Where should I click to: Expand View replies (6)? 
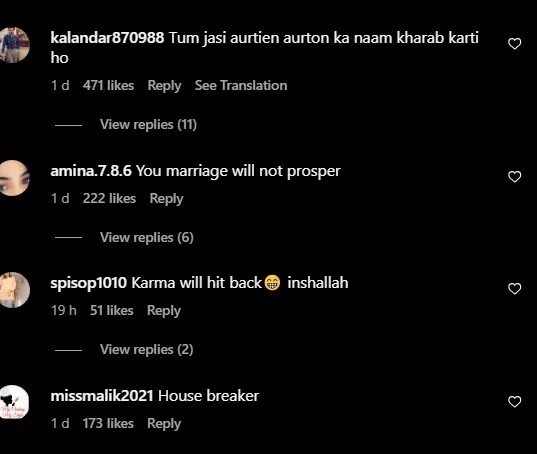(x=147, y=238)
